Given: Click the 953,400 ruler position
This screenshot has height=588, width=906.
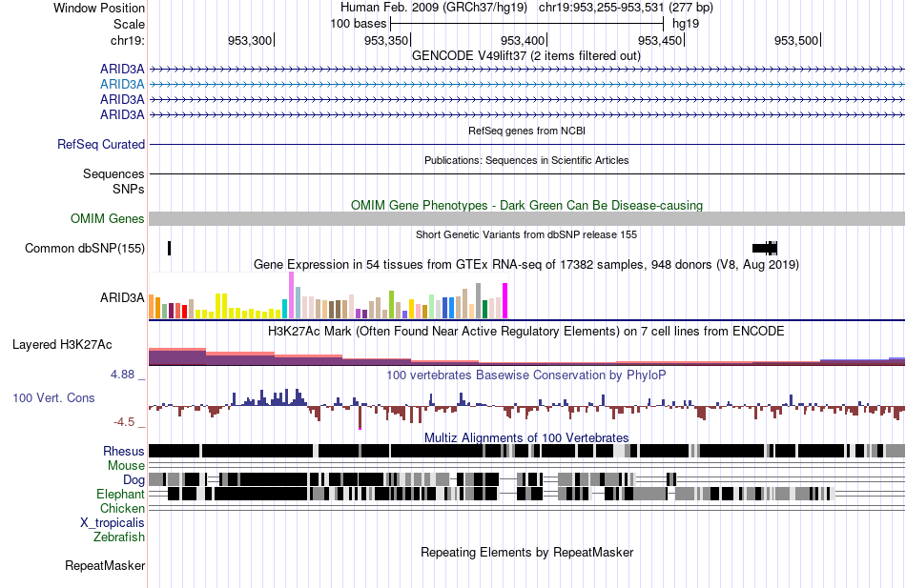Looking at the screenshot, I should click(523, 40).
